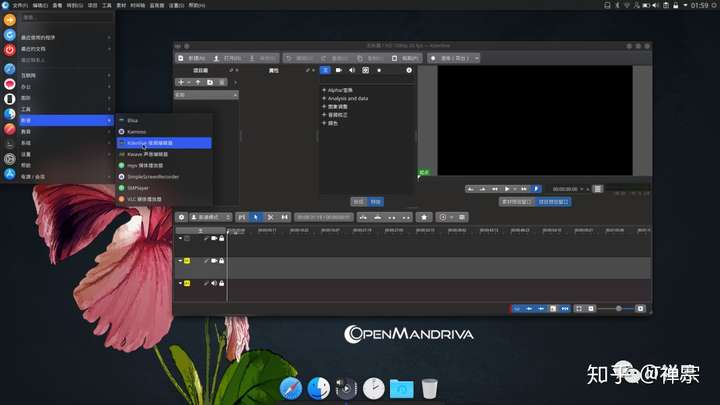Open the blue folder in the dock
The height and width of the screenshot is (405, 720).
401,389
